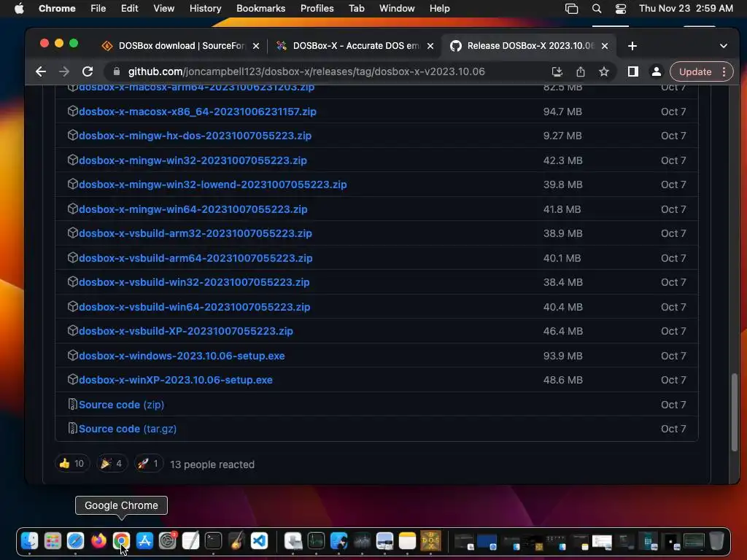Image resolution: width=747 pixels, height=560 pixels.
Task: Open the Bookmarks menu
Action: click(260, 9)
